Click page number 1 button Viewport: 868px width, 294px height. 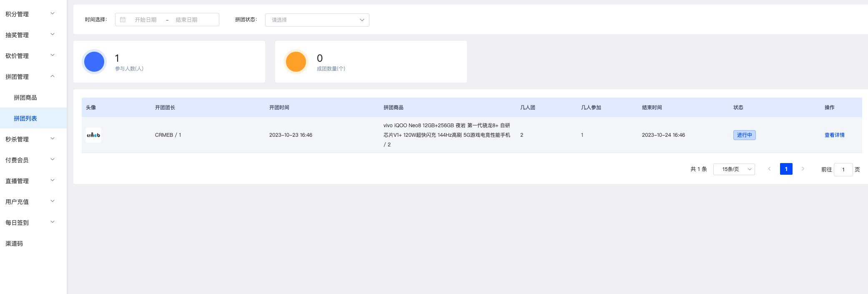tap(786, 169)
